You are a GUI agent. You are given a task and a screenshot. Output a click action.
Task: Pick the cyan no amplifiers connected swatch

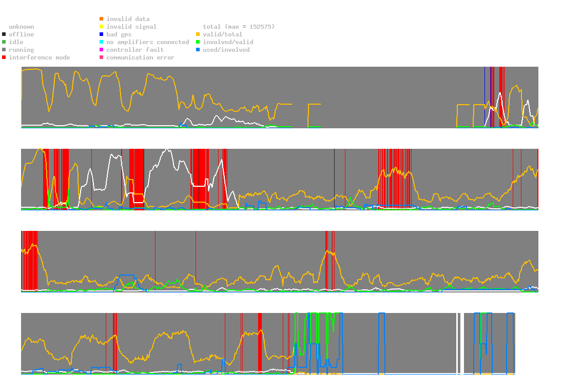point(102,42)
